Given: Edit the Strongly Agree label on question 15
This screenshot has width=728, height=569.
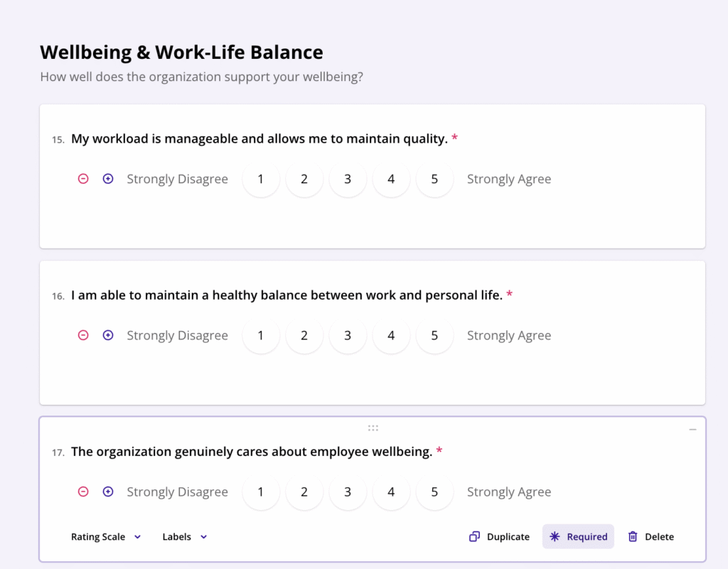Looking at the screenshot, I should pos(508,179).
